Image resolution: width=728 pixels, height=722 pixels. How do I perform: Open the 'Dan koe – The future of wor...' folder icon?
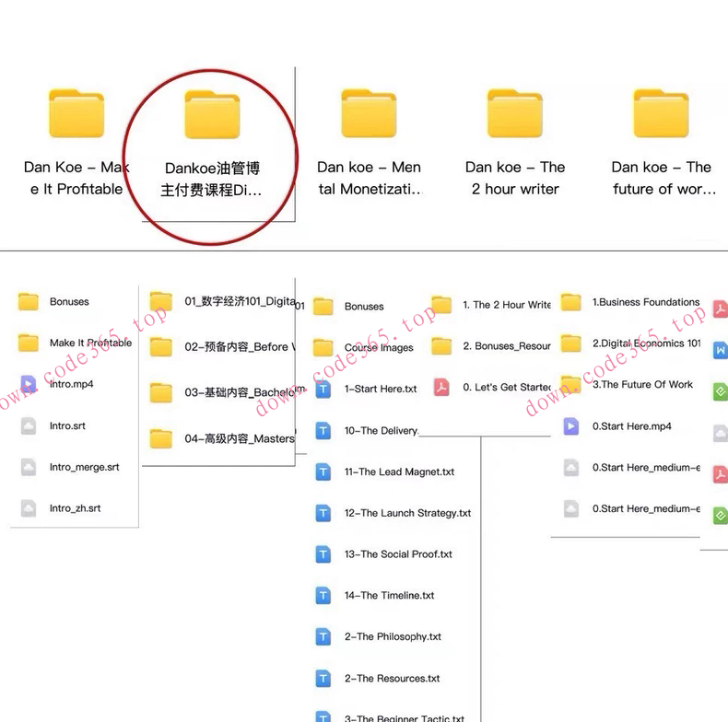(x=661, y=113)
